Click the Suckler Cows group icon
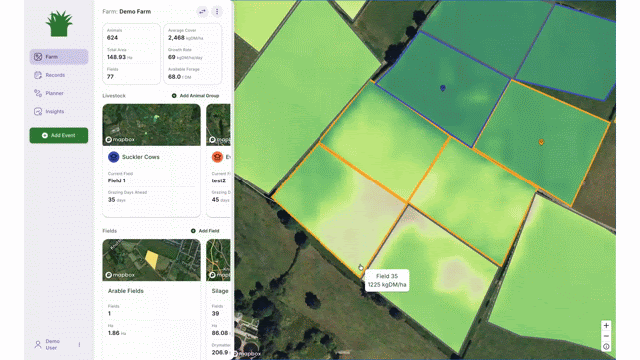 (x=113, y=157)
